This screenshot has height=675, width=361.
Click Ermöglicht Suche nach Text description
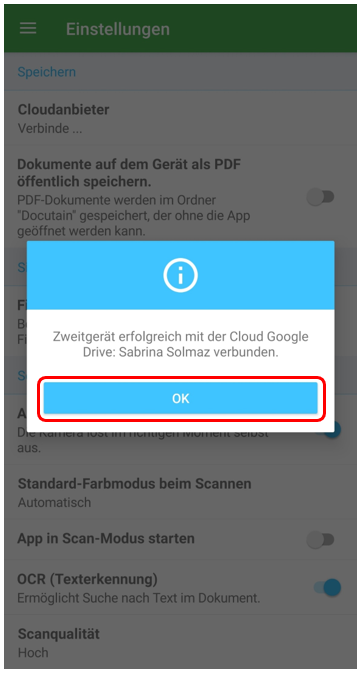[139, 598]
